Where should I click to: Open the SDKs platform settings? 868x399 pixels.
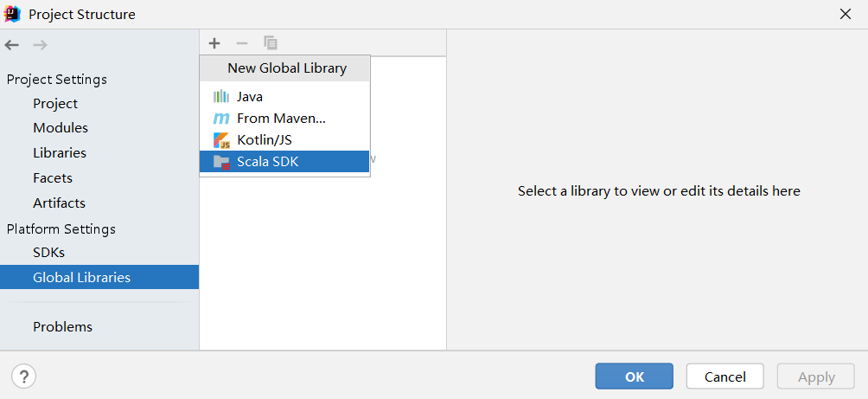[x=48, y=253]
